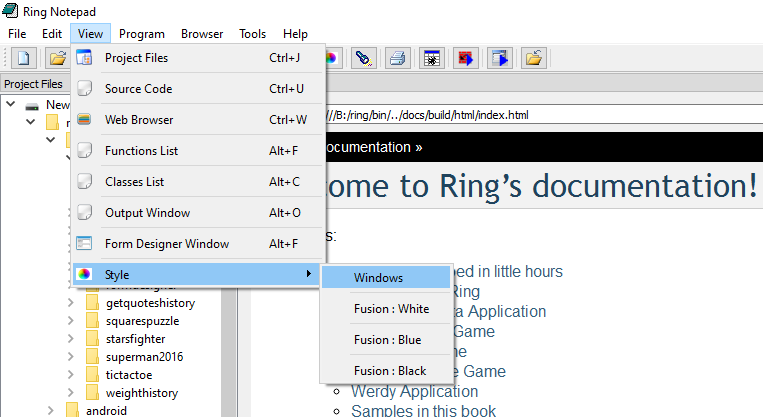The width and height of the screenshot is (763, 417).
Task: Click the New file toolbar icon
Action: pyautogui.click(x=22, y=58)
